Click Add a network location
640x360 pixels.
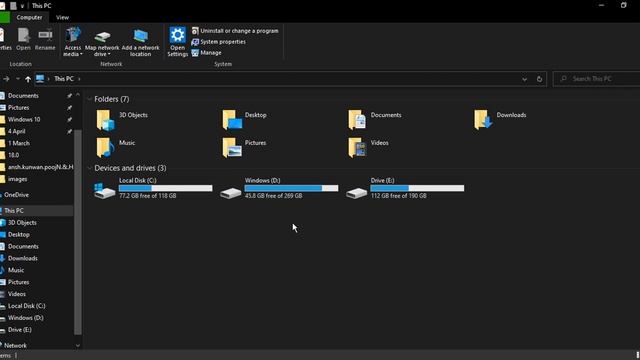click(x=140, y=42)
